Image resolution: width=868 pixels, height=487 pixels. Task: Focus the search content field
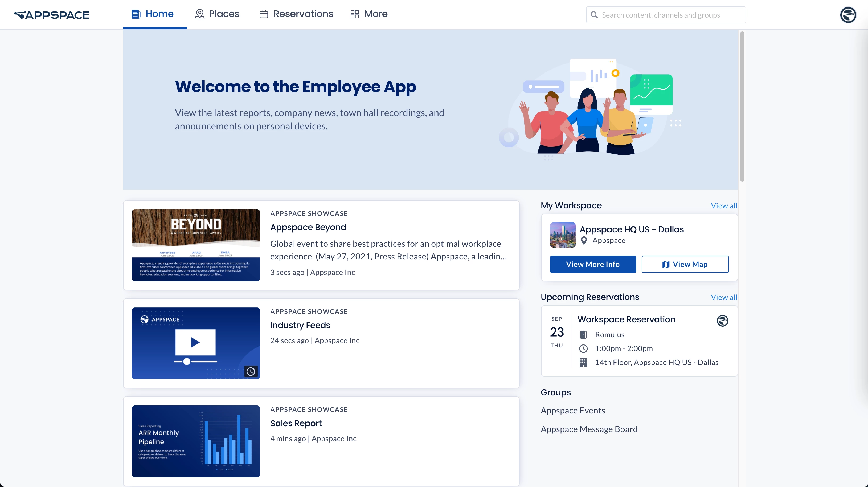click(666, 15)
